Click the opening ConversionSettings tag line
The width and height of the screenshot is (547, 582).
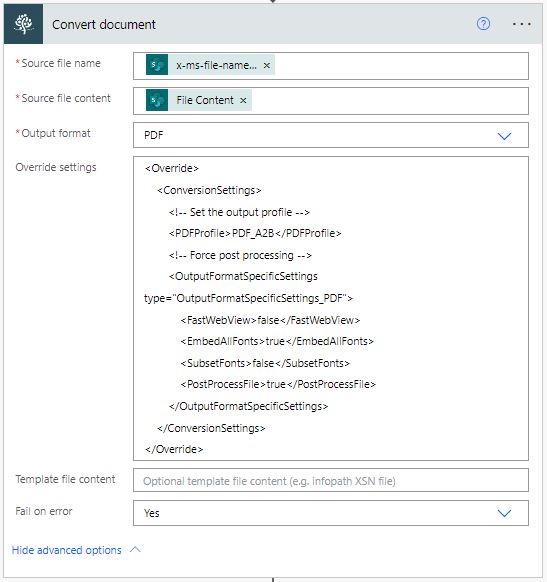(209, 190)
